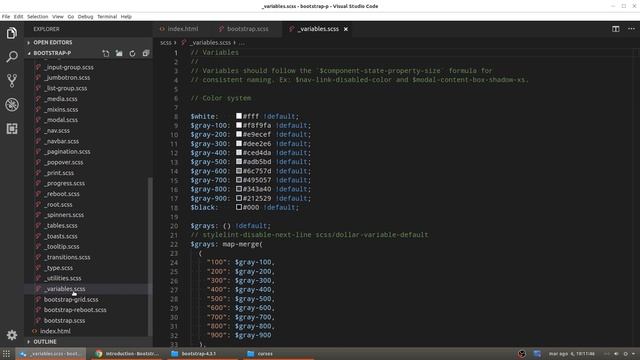This screenshot has width=640, height=360.
Task: Click the scss breadcrumb segment
Action: [x=166, y=42]
